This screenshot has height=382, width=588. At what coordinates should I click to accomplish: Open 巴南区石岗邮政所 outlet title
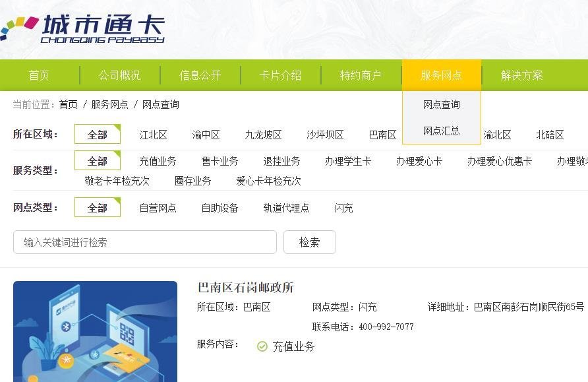coord(245,288)
